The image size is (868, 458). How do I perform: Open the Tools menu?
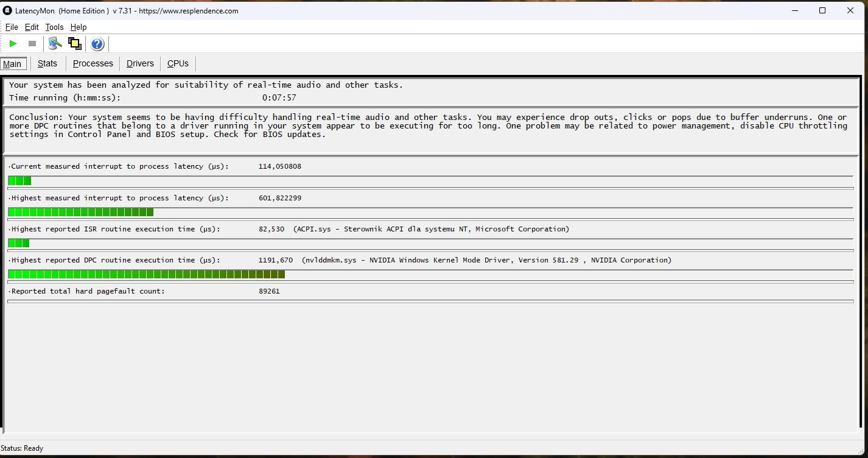(54, 27)
